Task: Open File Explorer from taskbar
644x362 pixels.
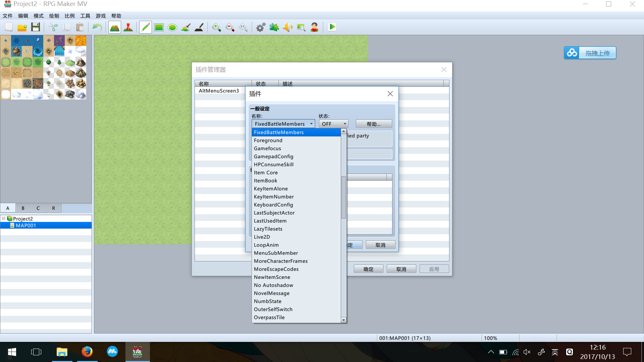Action: [62, 352]
